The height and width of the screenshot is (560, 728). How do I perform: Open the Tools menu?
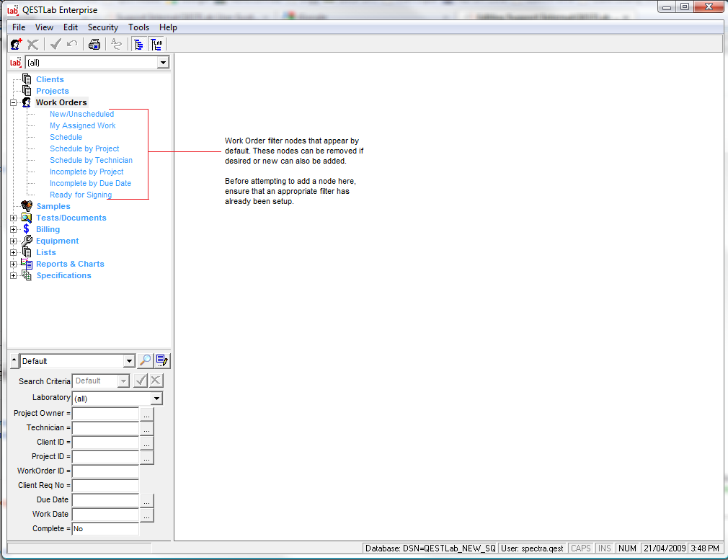click(x=138, y=27)
